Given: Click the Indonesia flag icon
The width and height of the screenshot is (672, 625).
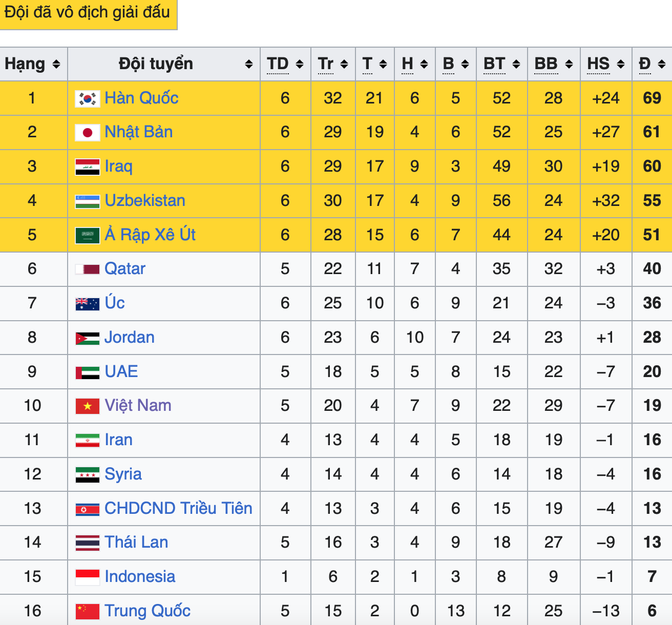Looking at the screenshot, I should click(87, 577).
